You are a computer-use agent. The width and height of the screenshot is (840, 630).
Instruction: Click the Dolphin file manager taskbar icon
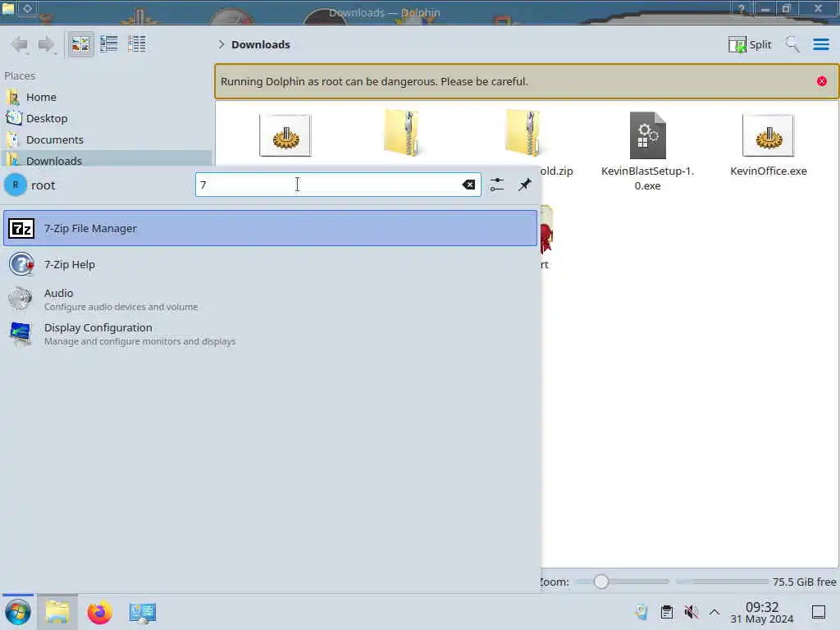point(57,612)
